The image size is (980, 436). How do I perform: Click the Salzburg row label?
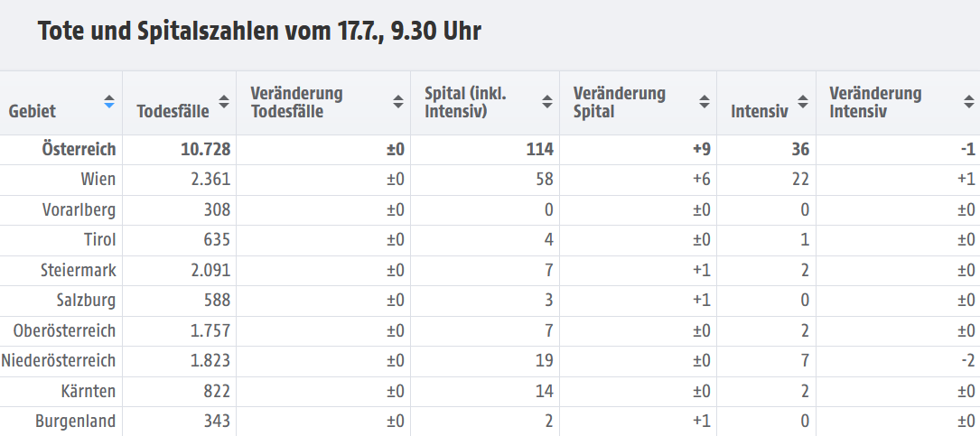pyautogui.click(x=86, y=301)
